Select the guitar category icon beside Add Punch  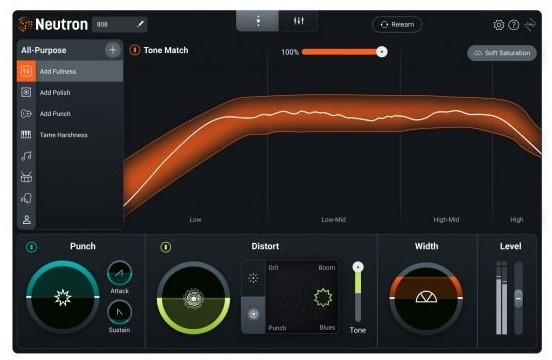(26, 114)
